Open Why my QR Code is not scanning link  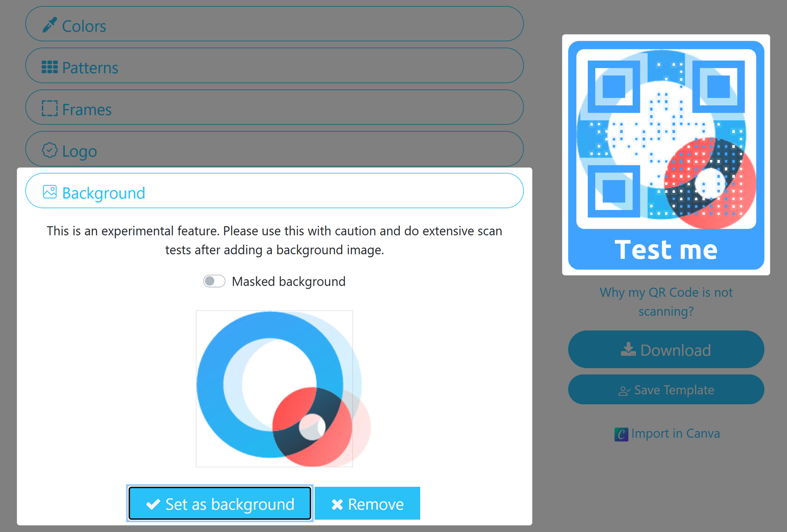[666, 302]
